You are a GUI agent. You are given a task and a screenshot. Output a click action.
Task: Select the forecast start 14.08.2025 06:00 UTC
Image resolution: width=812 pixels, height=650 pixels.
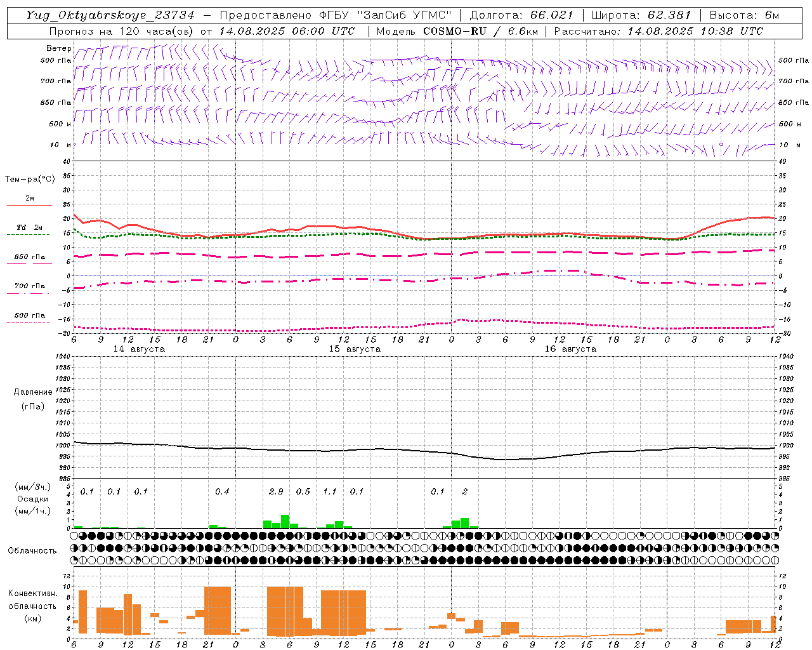tap(287, 31)
